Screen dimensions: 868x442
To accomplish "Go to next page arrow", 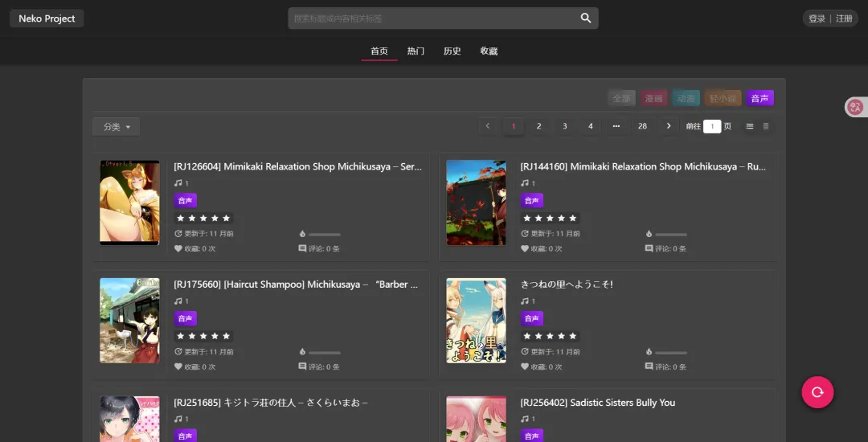I will coord(668,126).
